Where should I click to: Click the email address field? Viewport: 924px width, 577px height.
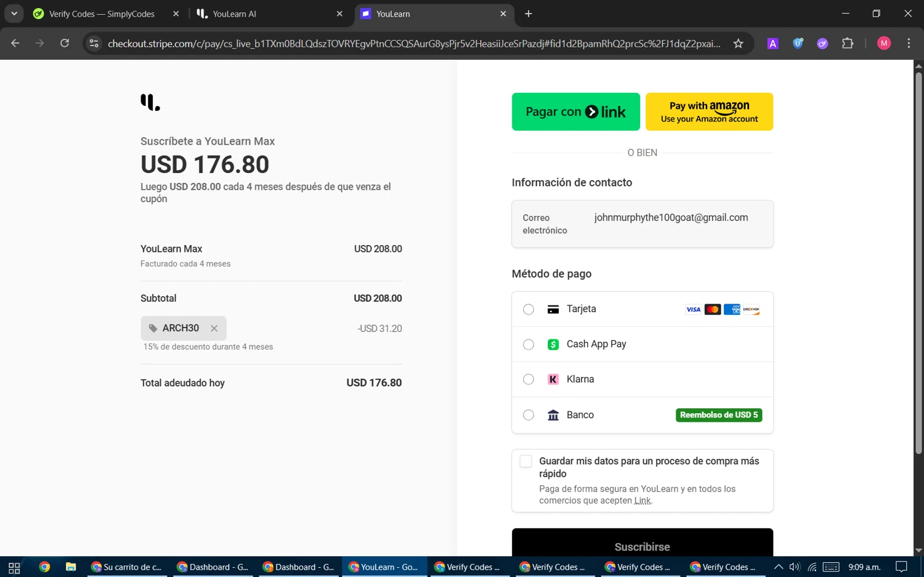(x=642, y=224)
